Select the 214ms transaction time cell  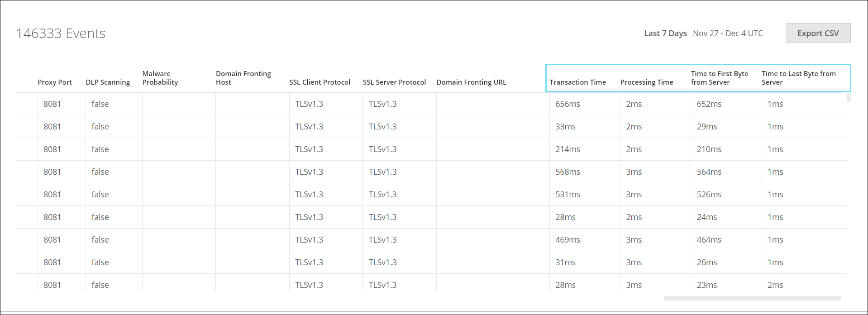pyautogui.click(x=568, y=149)
